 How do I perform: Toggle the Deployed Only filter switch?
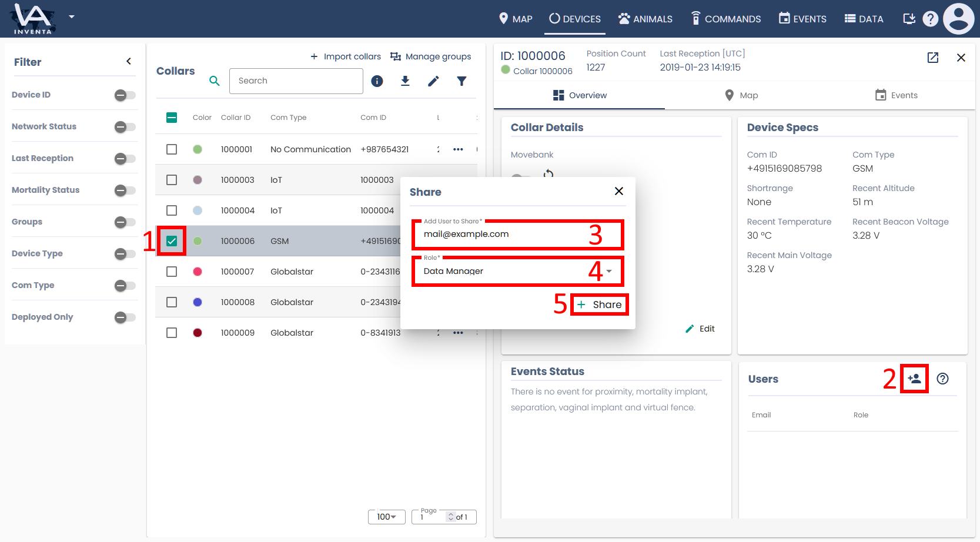125,317
